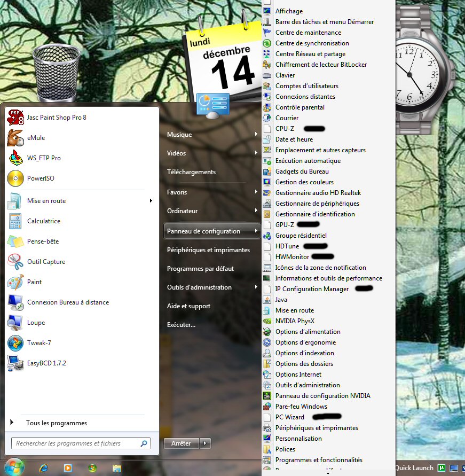This screenshot has width=465, height=476.
Task: Expand the Vidéos submenu arrow
Action: (x=256, y=153)
